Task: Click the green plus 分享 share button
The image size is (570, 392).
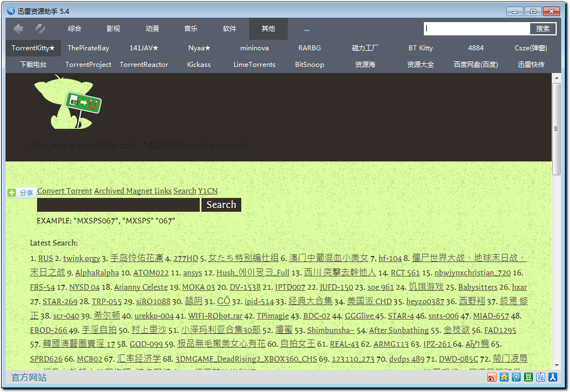Action: (21, 192)
